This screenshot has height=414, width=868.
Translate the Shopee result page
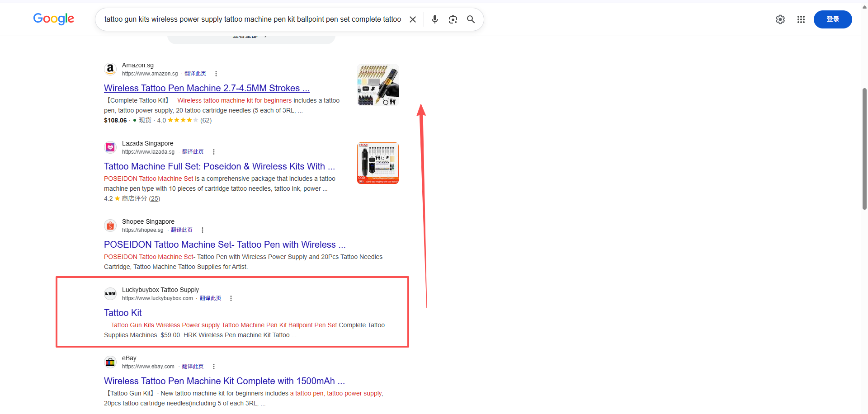point(182,230)
